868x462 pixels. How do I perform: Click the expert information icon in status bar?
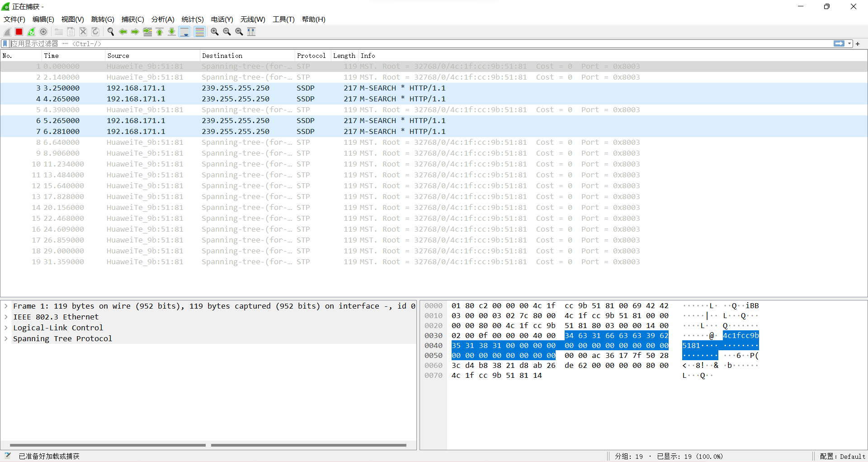tap(7, 456)
